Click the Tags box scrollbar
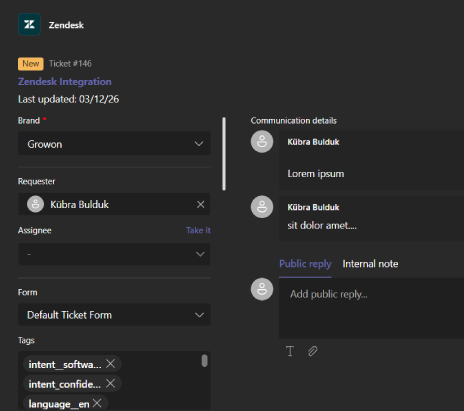Screen dimensions: 464x411 (205, 361)
